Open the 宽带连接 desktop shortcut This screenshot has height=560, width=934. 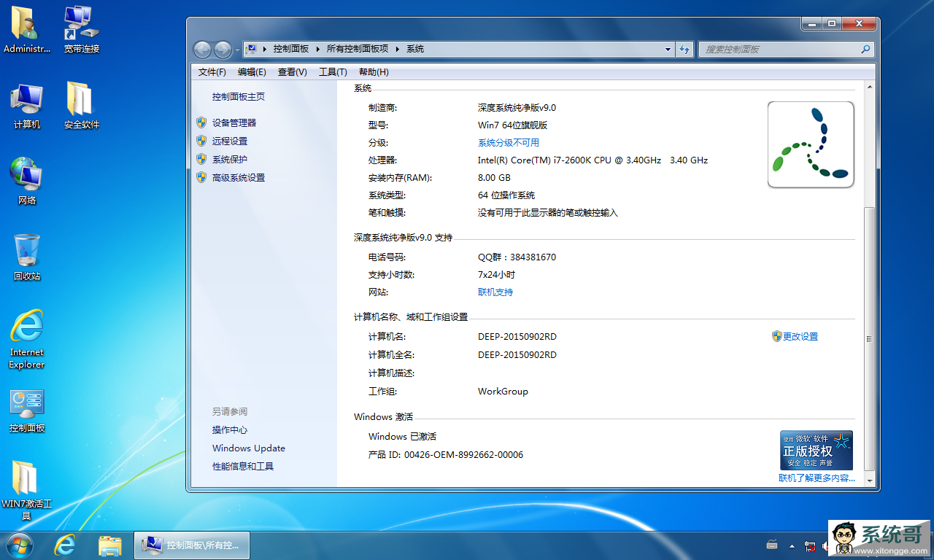tap(81, 29)
